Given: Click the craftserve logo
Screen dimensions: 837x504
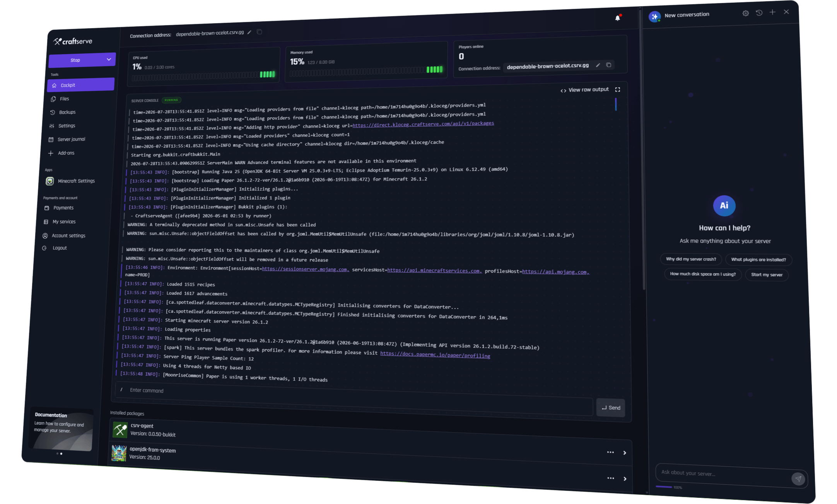Looking at the screenshot, I should [x=73, y=41].
